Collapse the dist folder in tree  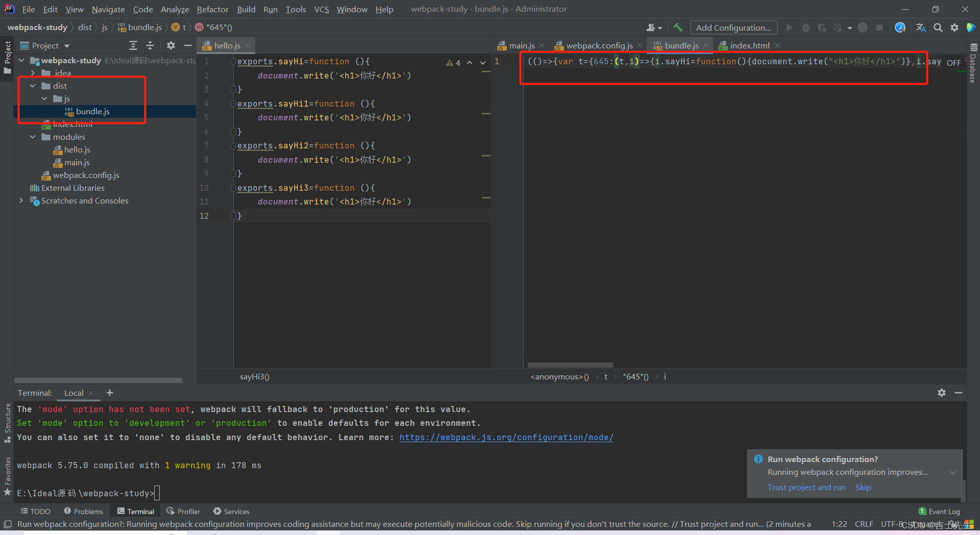tap(33, 86)
